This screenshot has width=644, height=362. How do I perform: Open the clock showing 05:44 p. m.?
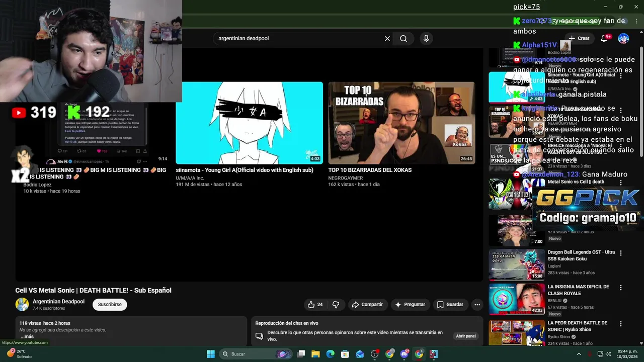point(627,354)
